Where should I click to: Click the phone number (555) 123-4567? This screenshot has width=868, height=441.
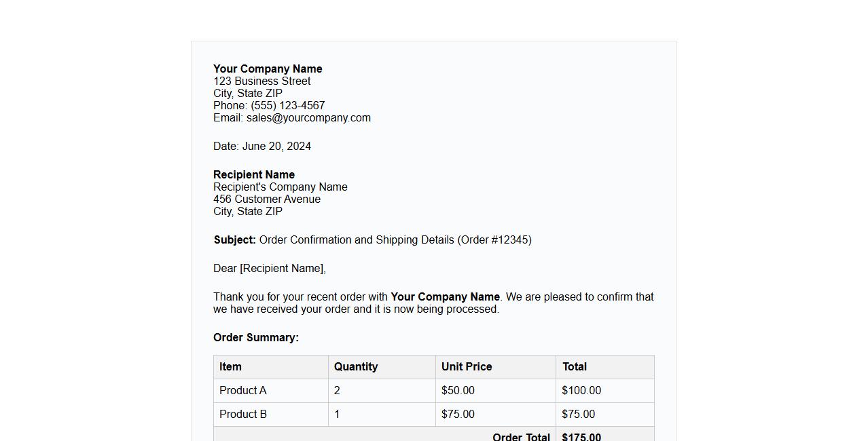[x=287, y=105]
